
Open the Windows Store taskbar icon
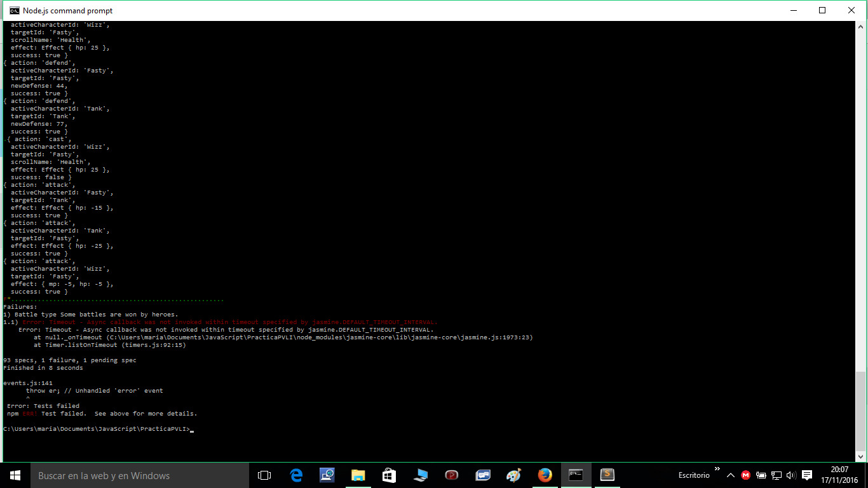[390, 475]
